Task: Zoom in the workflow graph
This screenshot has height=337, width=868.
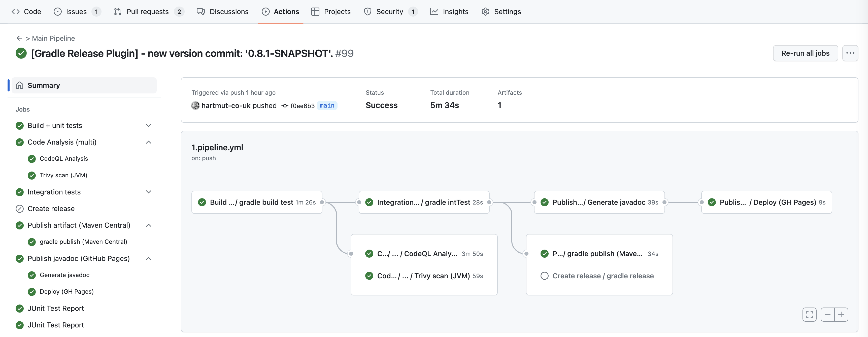Action: pos(841,315)
